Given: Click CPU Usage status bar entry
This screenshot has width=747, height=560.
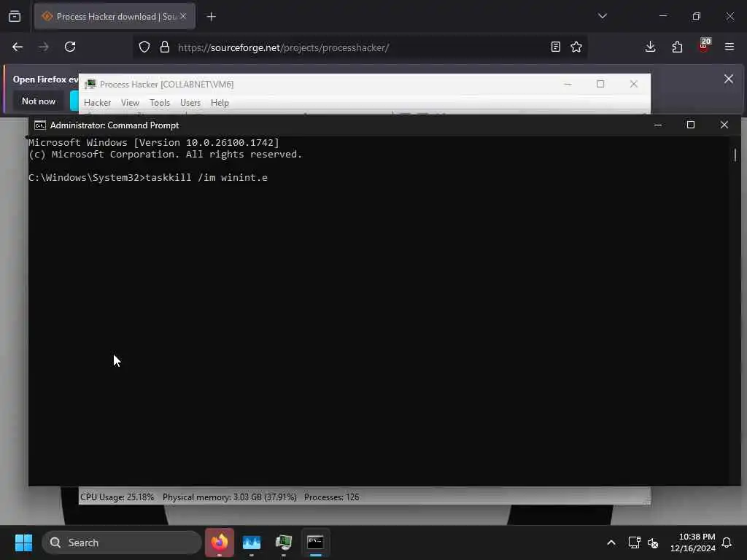Looking at the screenshot, I should pyautogui.click(x=117, y=497).
